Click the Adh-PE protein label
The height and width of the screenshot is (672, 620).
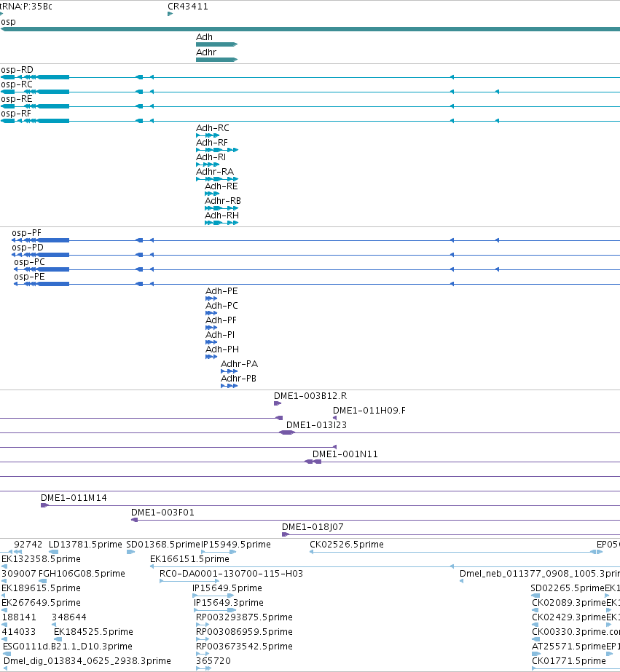221,291
